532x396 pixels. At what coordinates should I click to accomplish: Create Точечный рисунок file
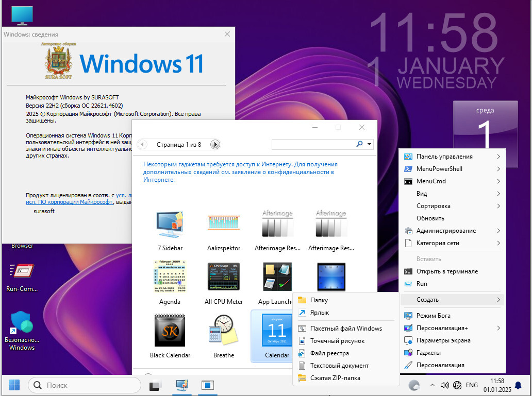(x=345, y=341)
